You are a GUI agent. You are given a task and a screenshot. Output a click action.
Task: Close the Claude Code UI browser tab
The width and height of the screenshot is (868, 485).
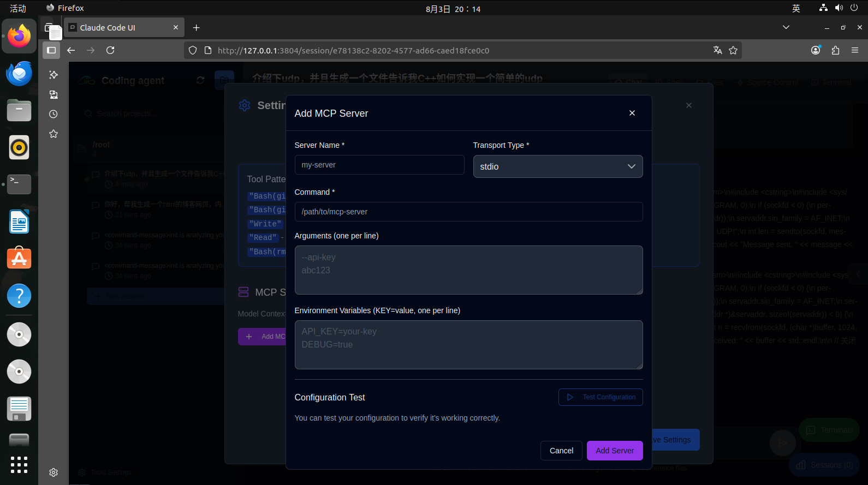tap(176, 27)
